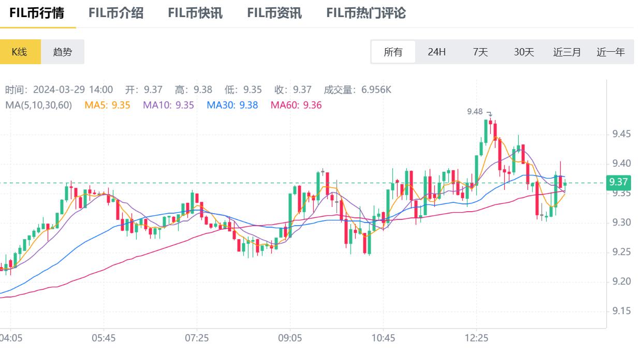
Task: Click the 9.30 price axis label
Action: click(x=621, y=223)
